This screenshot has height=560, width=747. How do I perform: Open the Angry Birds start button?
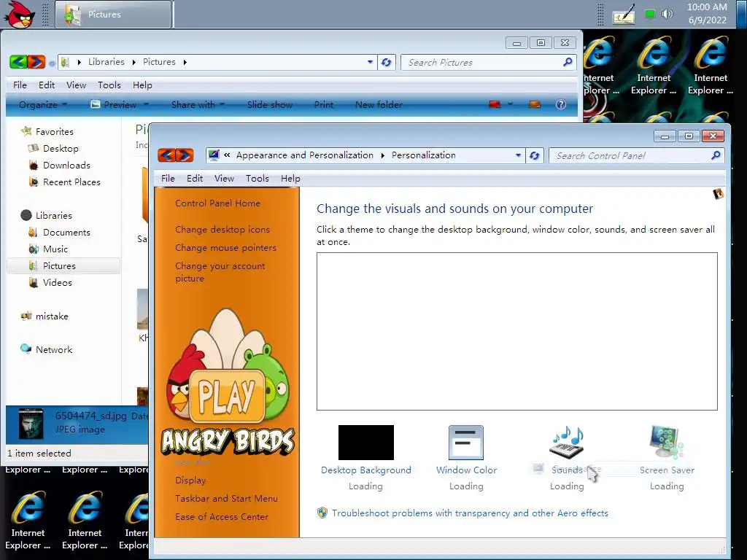(20, 15)
